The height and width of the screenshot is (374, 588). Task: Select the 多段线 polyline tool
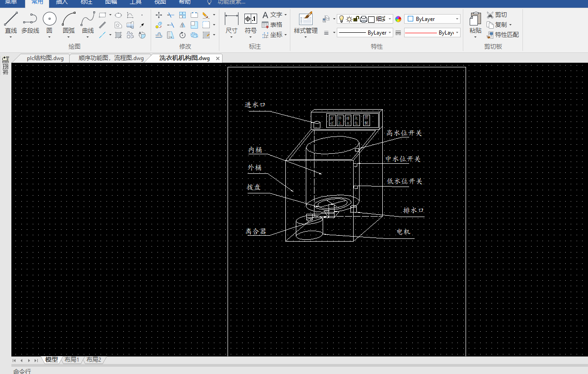click(30, 23)
